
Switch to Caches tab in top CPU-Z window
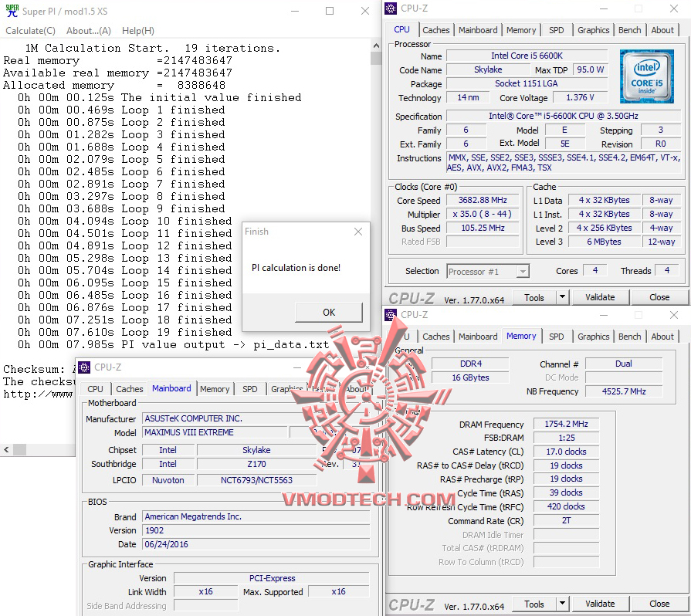pos(436,30)
